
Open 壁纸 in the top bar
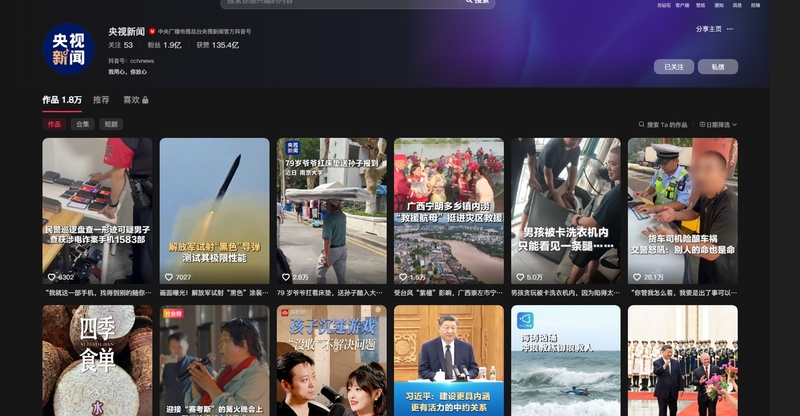701,5
